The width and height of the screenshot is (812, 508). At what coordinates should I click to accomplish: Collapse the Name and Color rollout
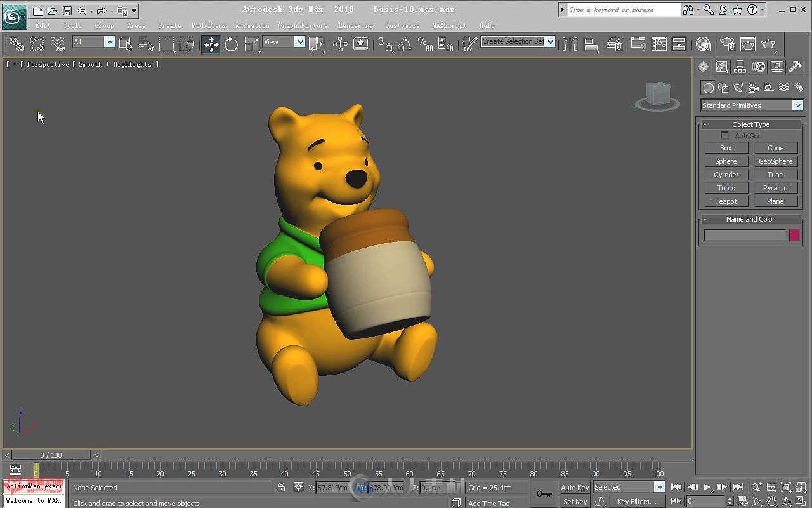coord(751,219)
